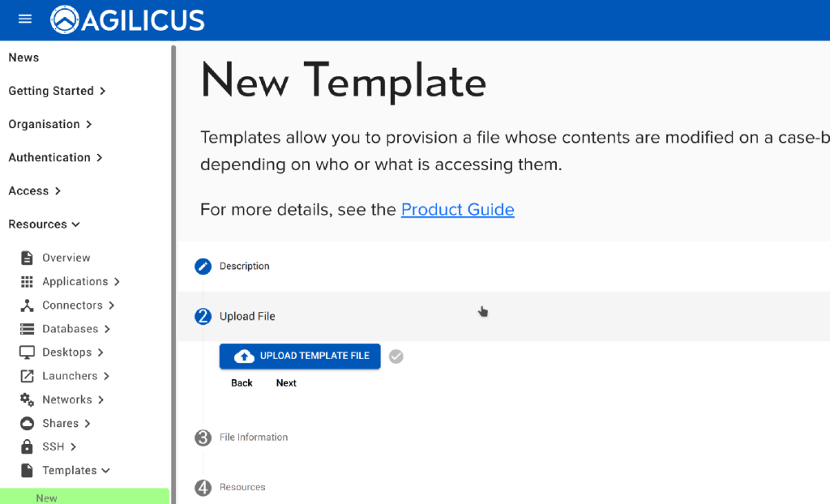Collapse the Resources section
The height and width of the screenshot is (504, 830).
44,224
